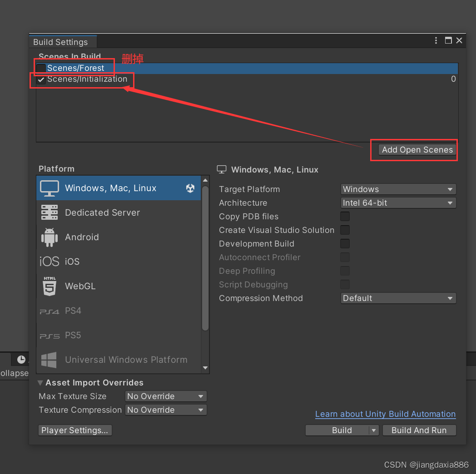This screenshot has width=476, height=474.
Task: Select the WebGL platform label
Action: 80,286
